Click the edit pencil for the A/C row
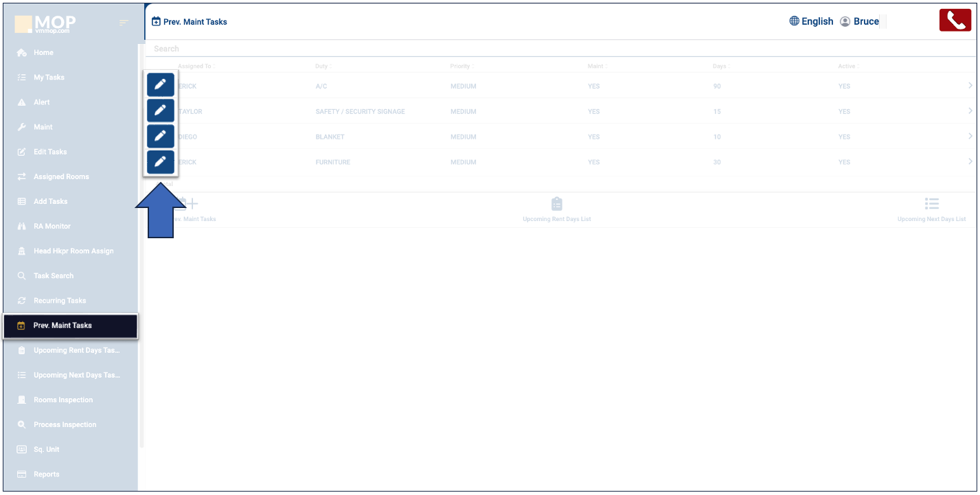980x495 pixels. (160, 85)
